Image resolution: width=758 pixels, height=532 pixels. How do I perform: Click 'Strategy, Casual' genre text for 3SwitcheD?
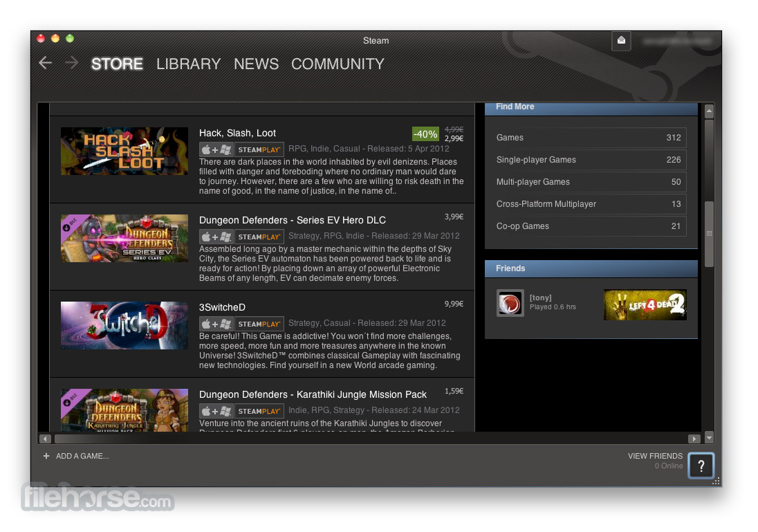click(x=320, y=322)
